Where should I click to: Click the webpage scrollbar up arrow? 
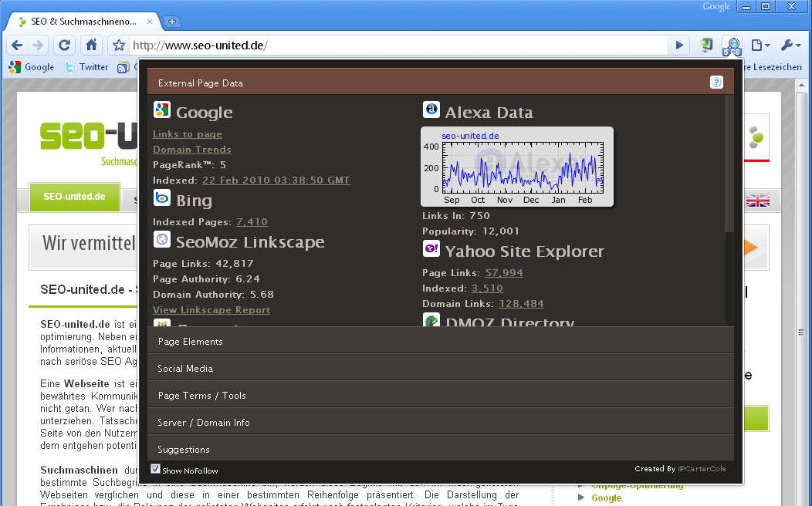pos(801,84)
